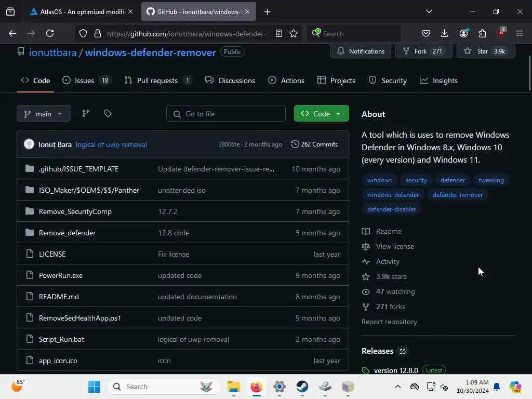This screenshot has height=399, width=532.
Task: Open File Explorer from the taskbar
Action: [x=233, y=387]
